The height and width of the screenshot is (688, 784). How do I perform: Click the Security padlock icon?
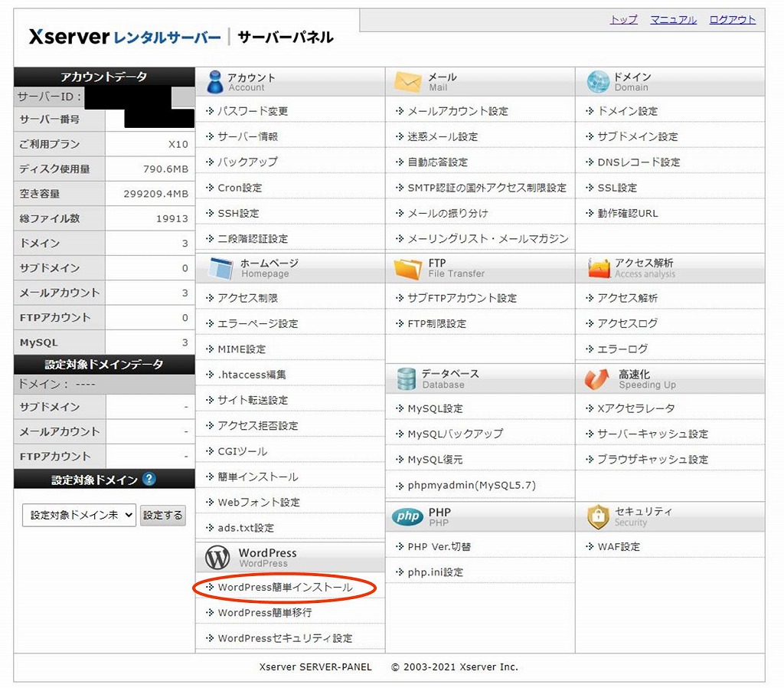(597, 516)
